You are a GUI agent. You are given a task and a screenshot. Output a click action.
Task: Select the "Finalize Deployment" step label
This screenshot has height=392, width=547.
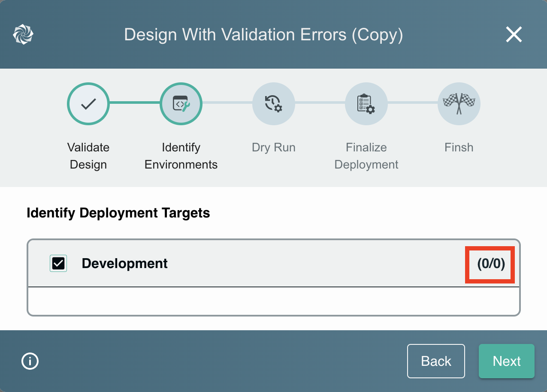click(x=366, y=156)
